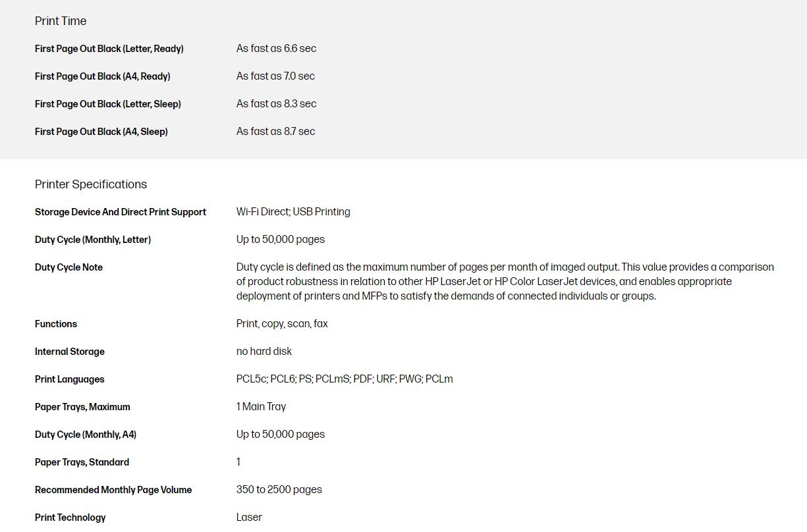Click the Print Time section heading
The height and width of the screenshot is (532, 807).
tap(61, 21)
